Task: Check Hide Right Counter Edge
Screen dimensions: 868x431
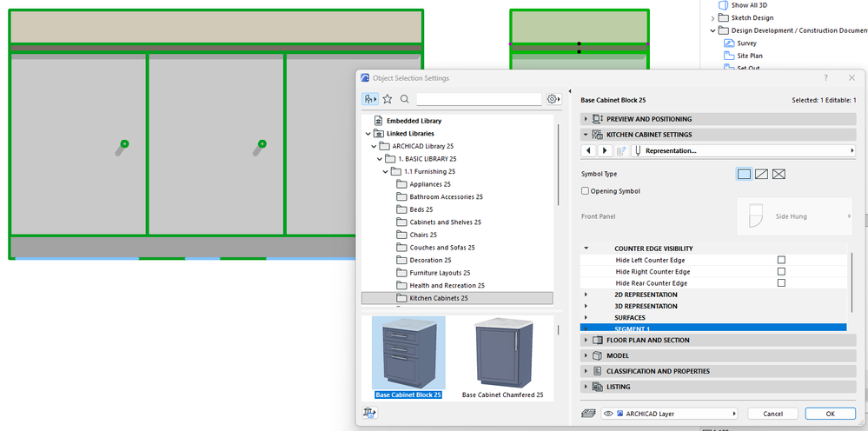Action: point(782,272)
